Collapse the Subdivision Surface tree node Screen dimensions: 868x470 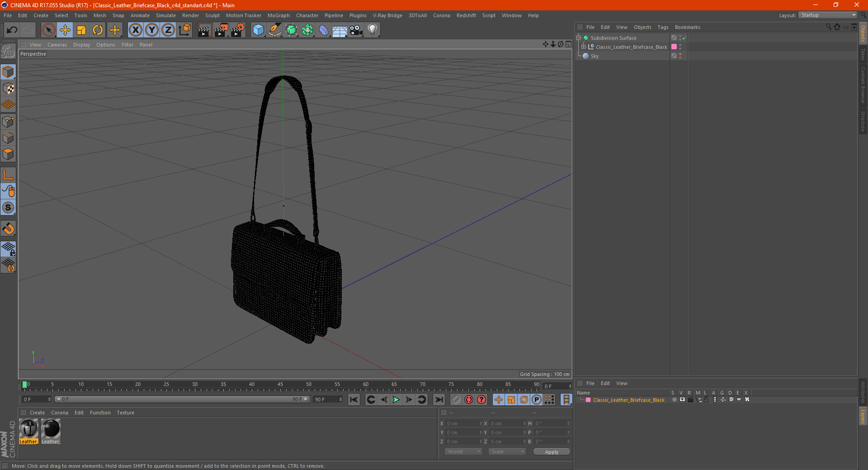tap(578, 38)
